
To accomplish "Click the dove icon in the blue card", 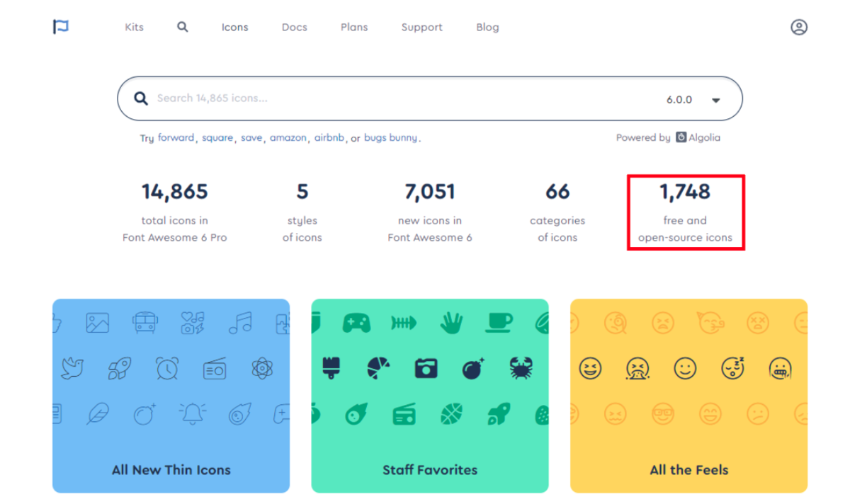I will point(72,368).
